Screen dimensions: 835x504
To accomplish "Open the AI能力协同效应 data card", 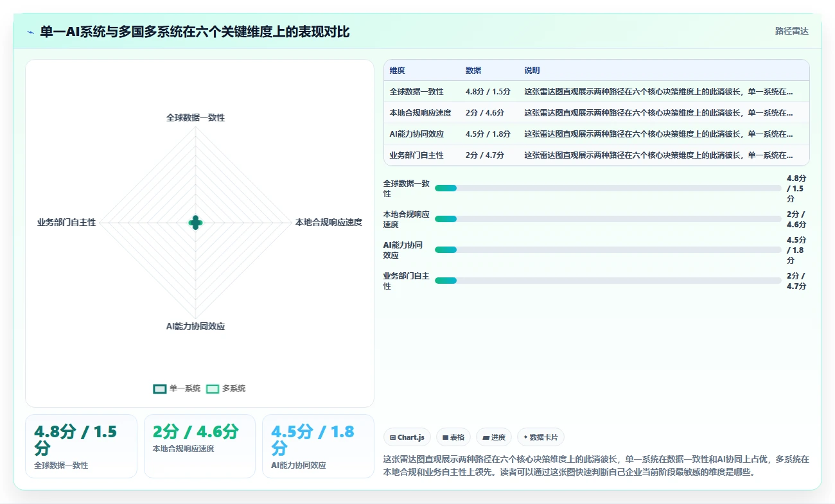I will pos(318,446).
